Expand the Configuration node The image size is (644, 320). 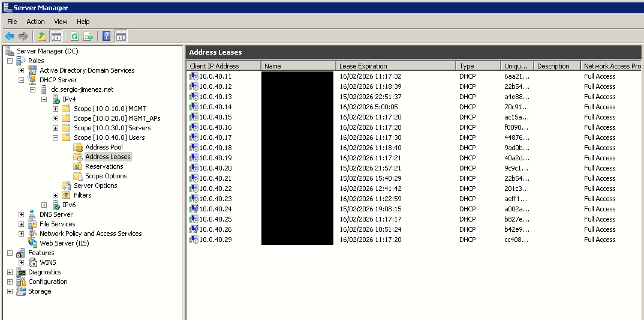click(x=10, y=282)
